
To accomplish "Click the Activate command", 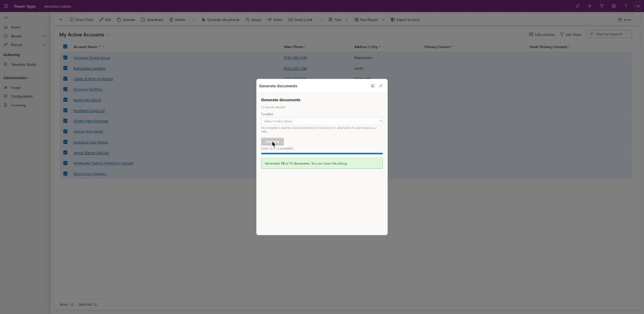I will (x=126, y=20).
